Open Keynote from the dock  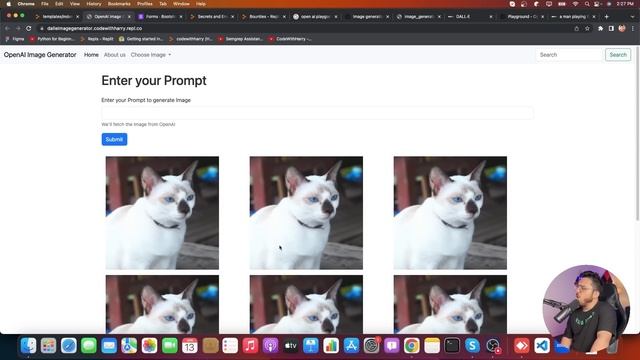pyautogui.click(x=311, y=346)
